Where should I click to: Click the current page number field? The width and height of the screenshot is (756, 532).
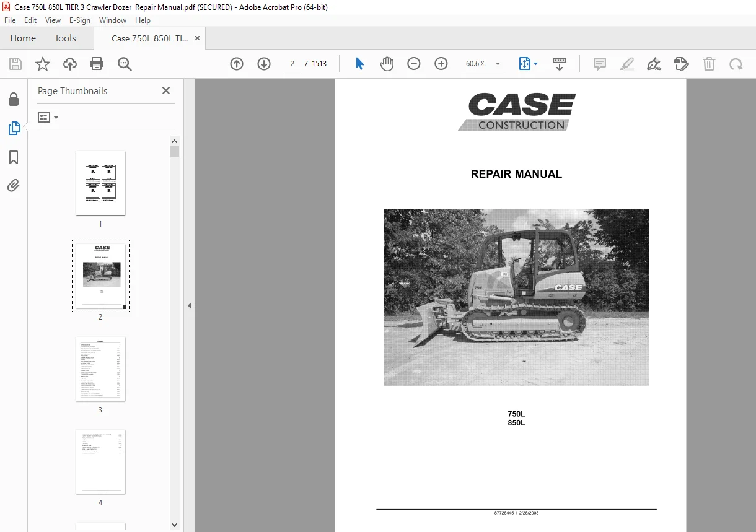pyautogui.click(x=292, y=64)
